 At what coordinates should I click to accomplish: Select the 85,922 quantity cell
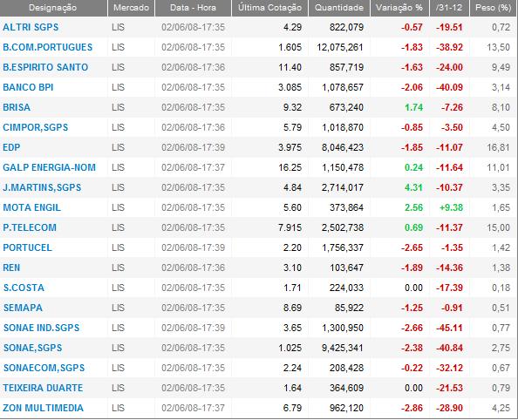pyautogui.click(x=349, y=308)
